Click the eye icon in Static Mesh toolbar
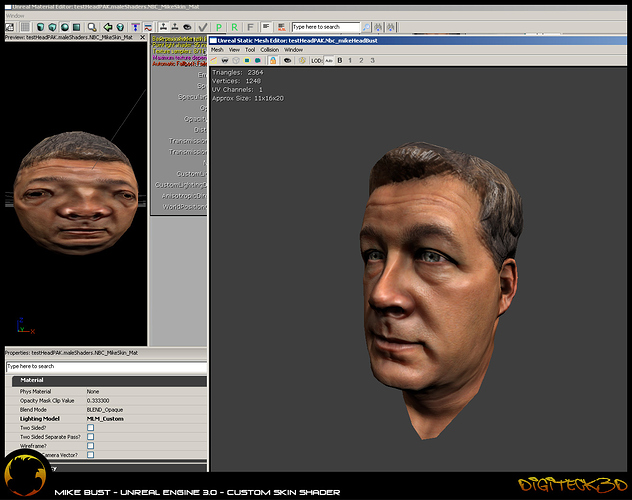Screen dimensions: 632x500 [x=287, y=60]
